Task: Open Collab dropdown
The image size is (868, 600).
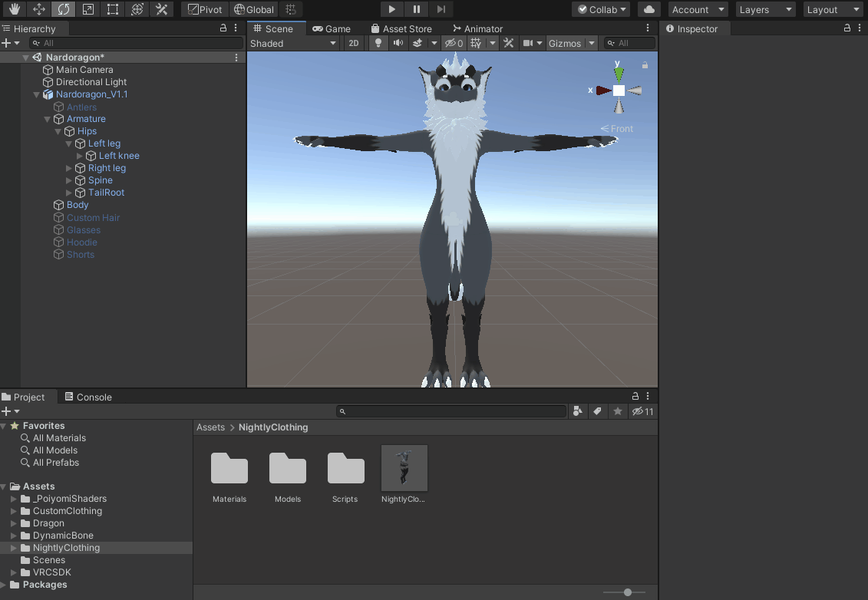Action: tap(601, 9)
